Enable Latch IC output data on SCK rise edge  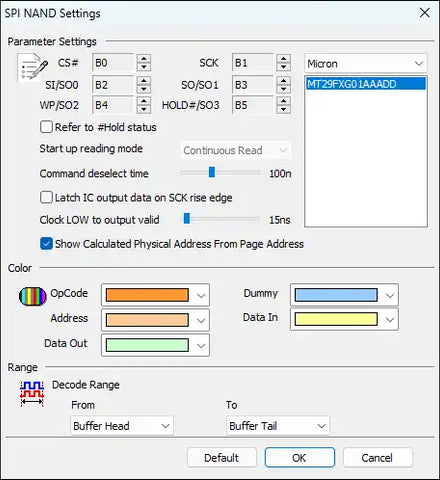coord(46,197)
